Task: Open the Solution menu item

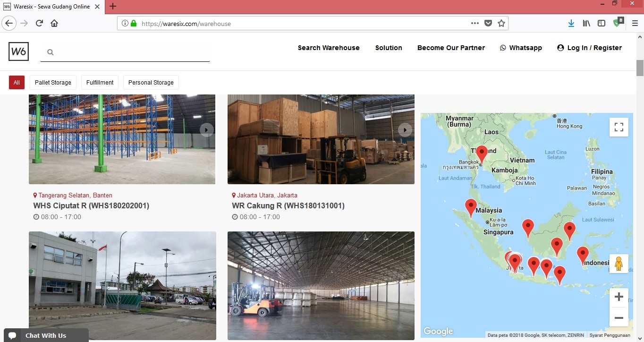Action: [389, 48]
